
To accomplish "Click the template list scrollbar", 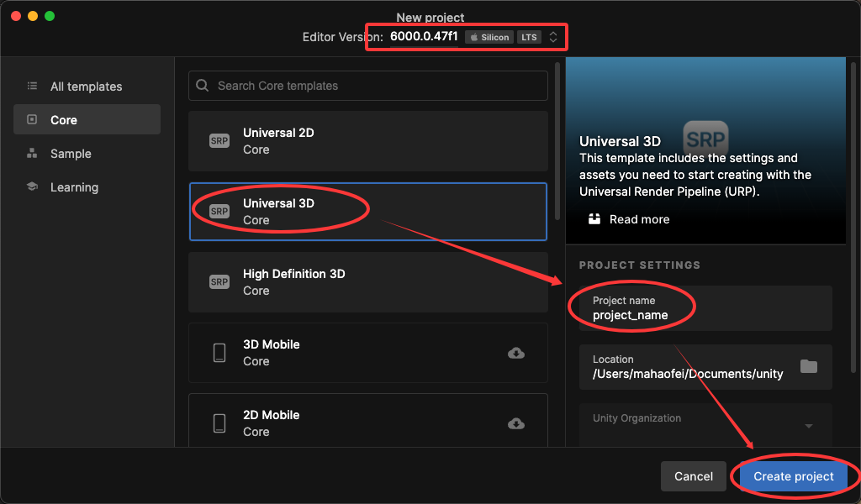I will point(557,141).
